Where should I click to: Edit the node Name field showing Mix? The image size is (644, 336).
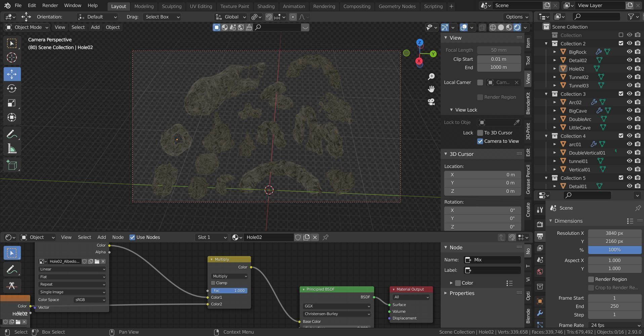coord(492,260)
